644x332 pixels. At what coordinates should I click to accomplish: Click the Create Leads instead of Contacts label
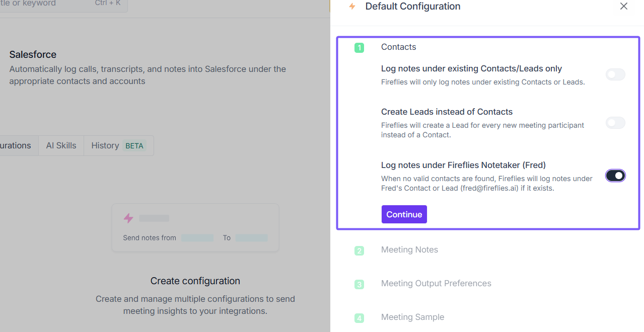447,112
